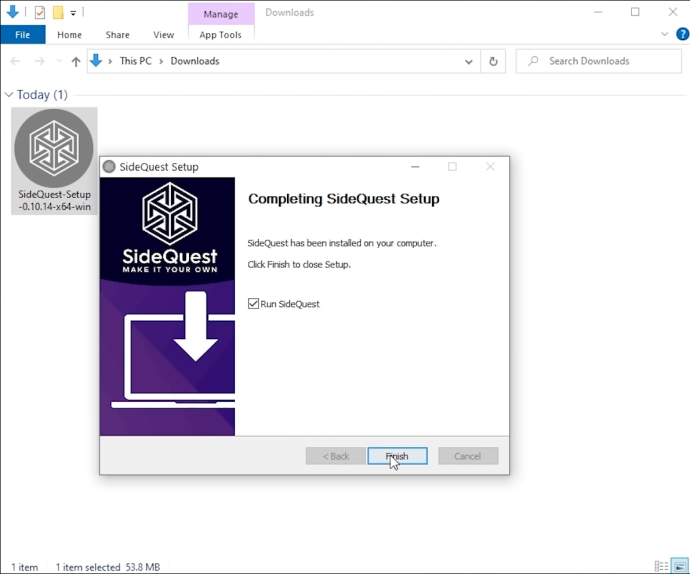Viewport: 690px width, 574px height.
Task: Go up one folder level
Action: [x=76, y=61]
